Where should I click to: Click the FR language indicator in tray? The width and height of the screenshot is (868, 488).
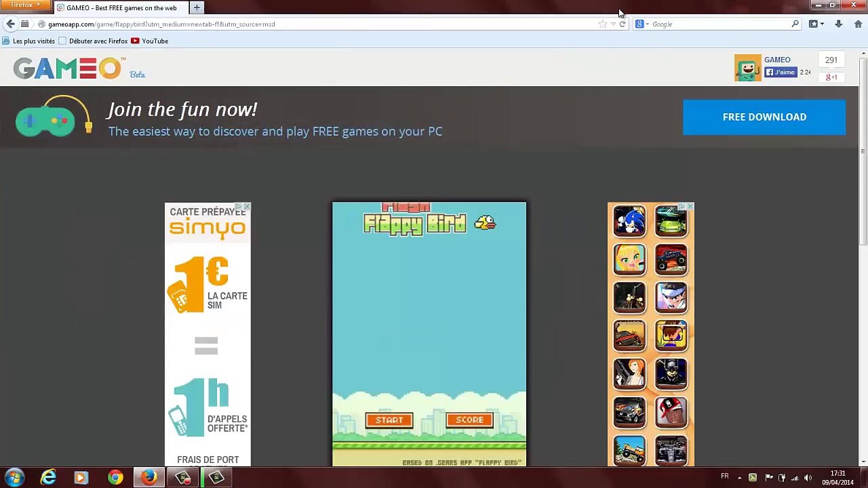[x=725, y=476]
